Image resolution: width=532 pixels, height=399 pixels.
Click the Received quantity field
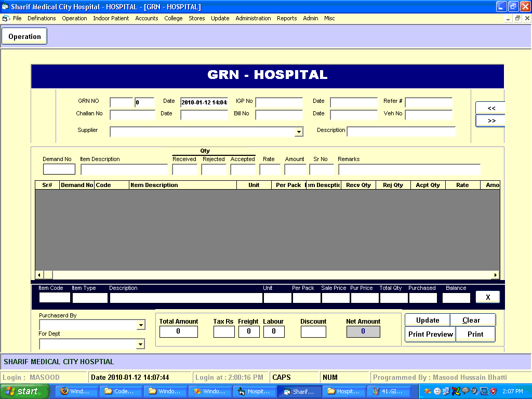[x=184, y=169]
